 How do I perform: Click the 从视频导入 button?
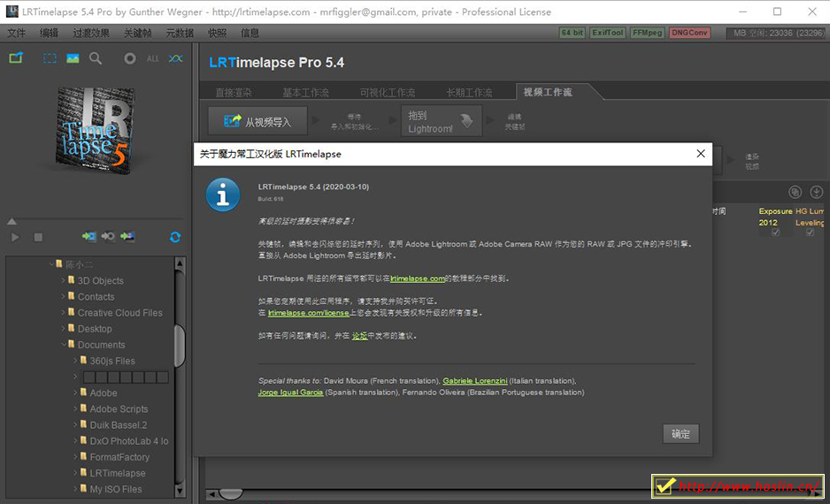coord(257,122)
